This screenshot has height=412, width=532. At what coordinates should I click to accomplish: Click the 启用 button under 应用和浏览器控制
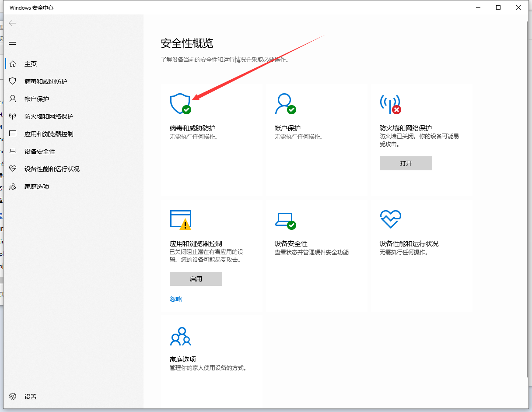coord(196,279)
